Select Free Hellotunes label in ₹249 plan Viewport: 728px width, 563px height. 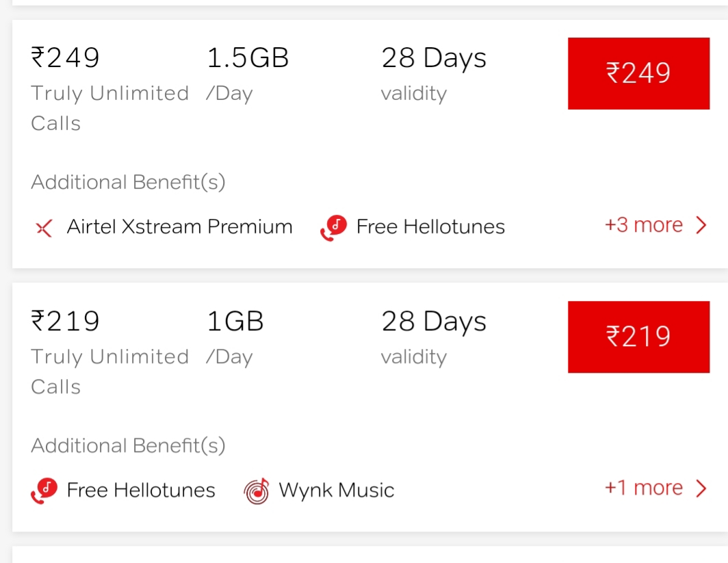[430, 227]
